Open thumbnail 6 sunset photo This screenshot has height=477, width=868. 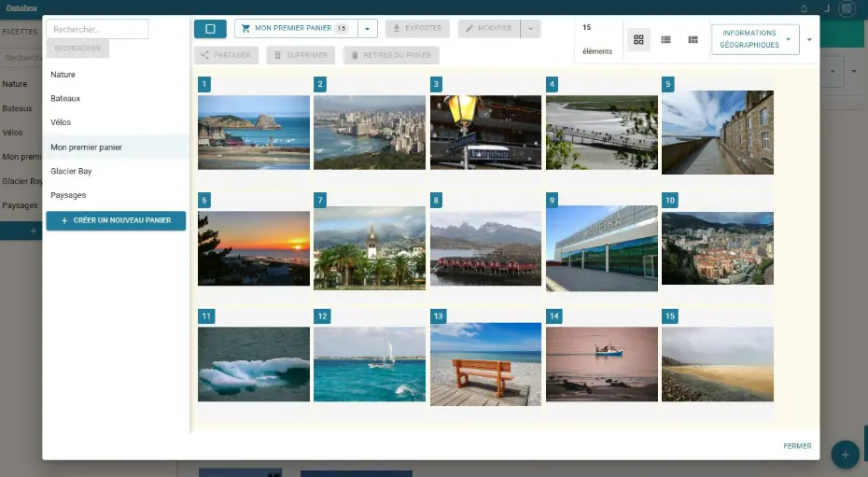tap(254, 248)
